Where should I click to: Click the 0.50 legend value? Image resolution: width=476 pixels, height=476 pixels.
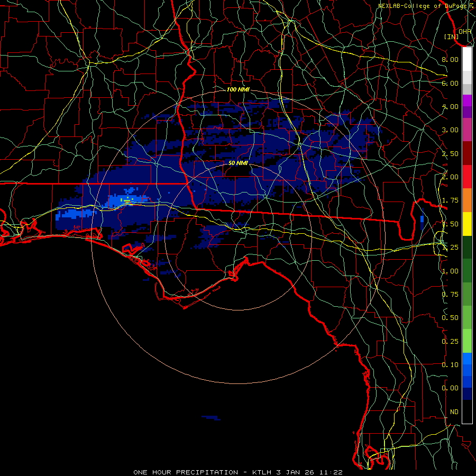click(x=450, y=318)
